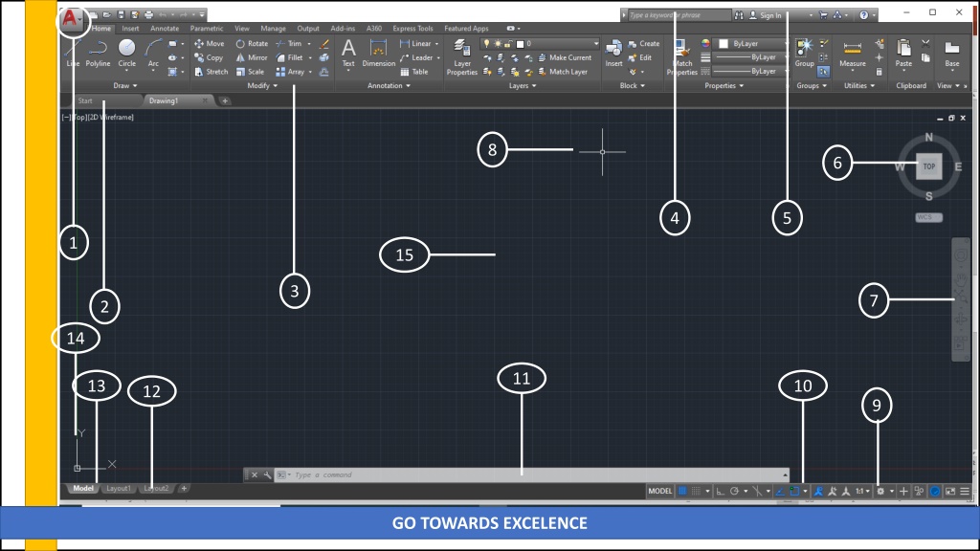Choose the Arc drawing tool
This screenshot has height=551, width=980.
pos(153,54)
